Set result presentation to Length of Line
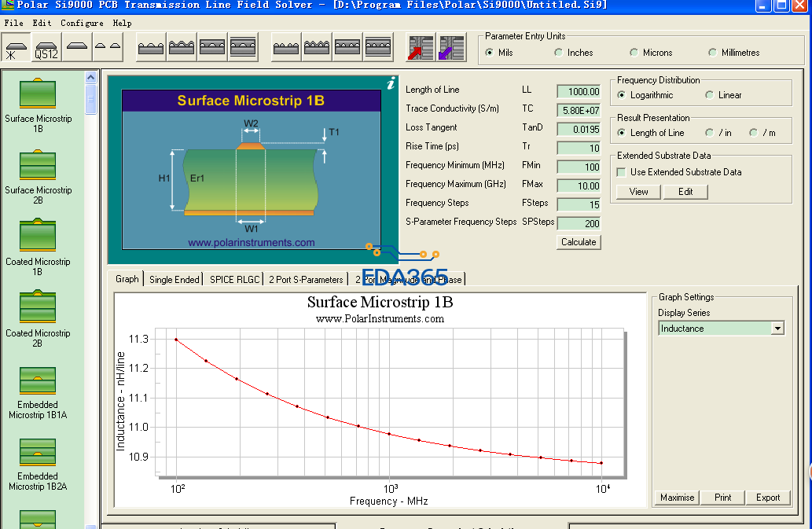This screenshot has width=812, height=529. click(x=651, y=133)
